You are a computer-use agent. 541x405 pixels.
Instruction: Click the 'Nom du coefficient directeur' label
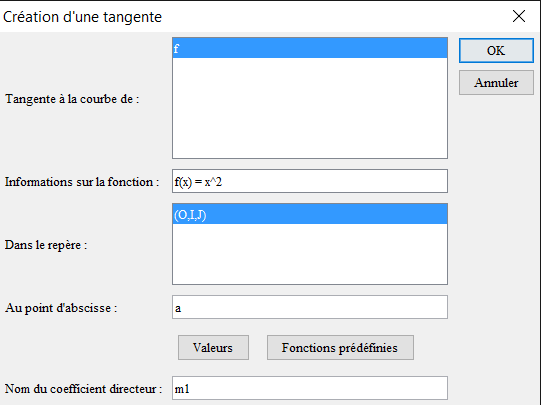(83, 389)
